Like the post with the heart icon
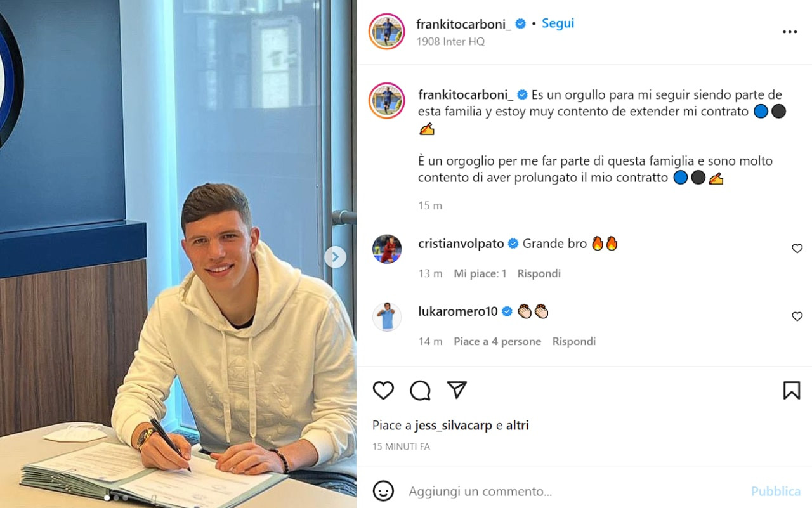This screenshot has width=812, height=508. (x=383, y=391)
